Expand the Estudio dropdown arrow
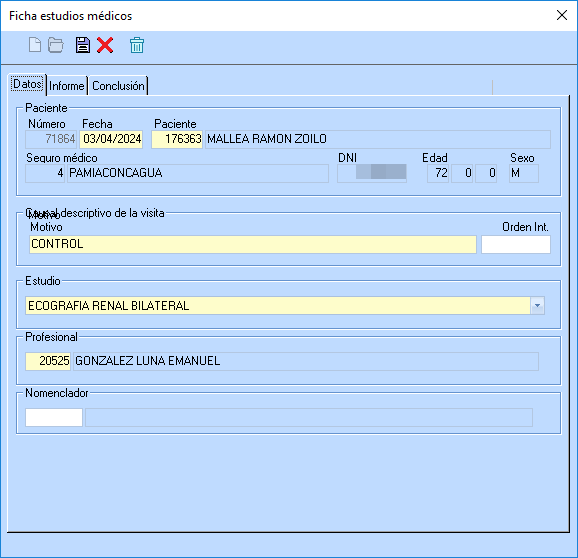 coord(537,306)
